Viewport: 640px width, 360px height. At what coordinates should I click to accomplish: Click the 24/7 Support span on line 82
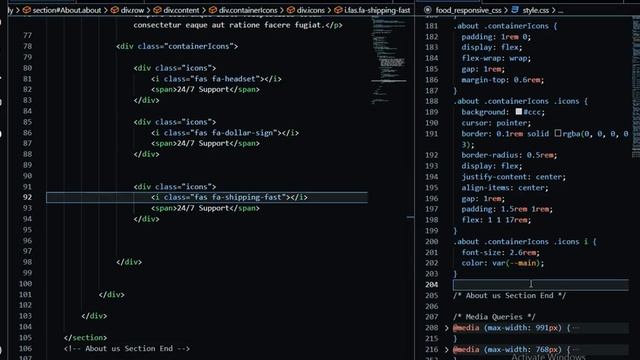coord(205,89)
